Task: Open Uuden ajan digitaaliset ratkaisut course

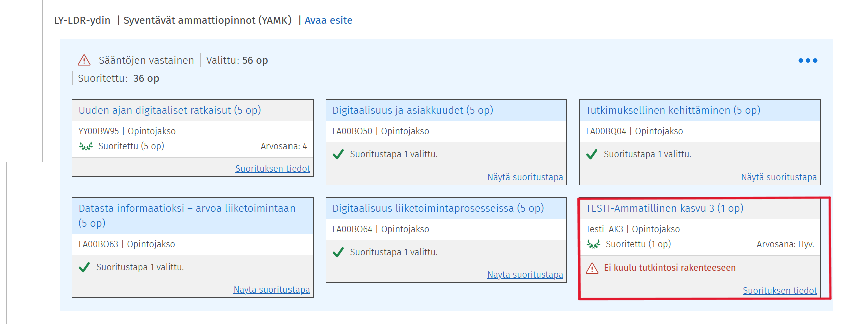Action: click(170, 110)
